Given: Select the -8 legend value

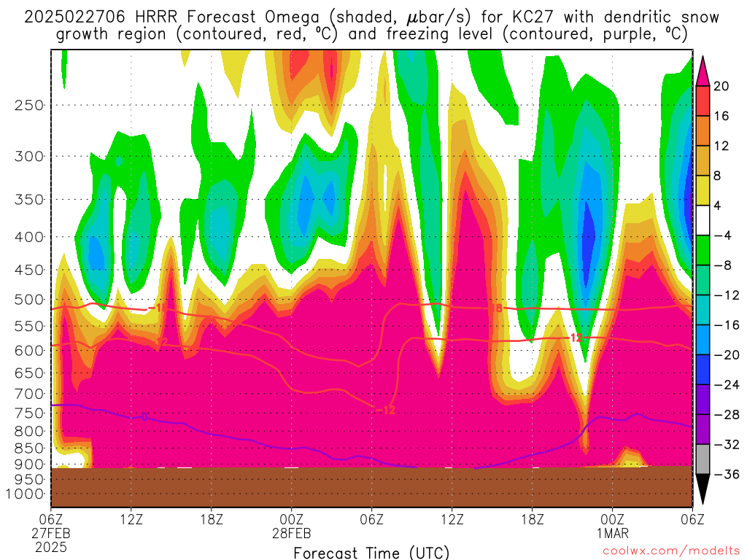Looking at the screenshot, I should 721,265.
